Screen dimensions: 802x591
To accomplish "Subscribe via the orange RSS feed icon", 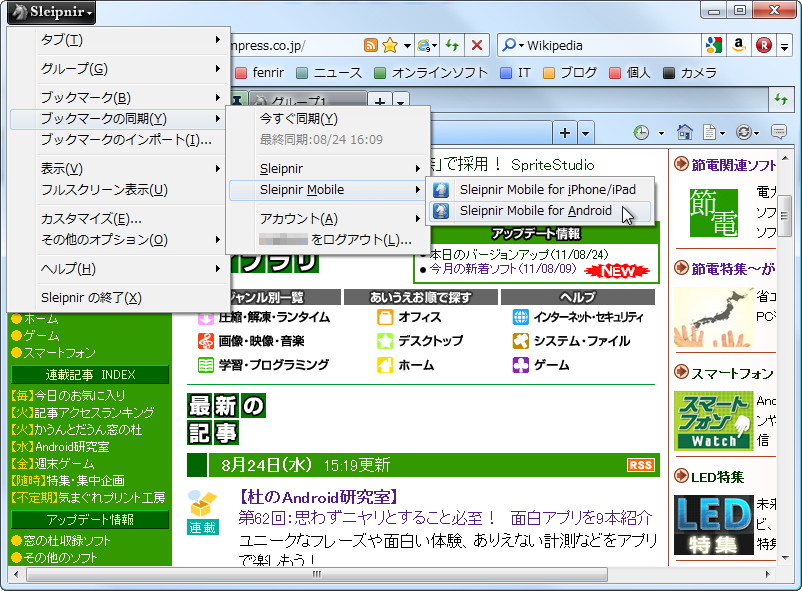I will coord(369,45).
